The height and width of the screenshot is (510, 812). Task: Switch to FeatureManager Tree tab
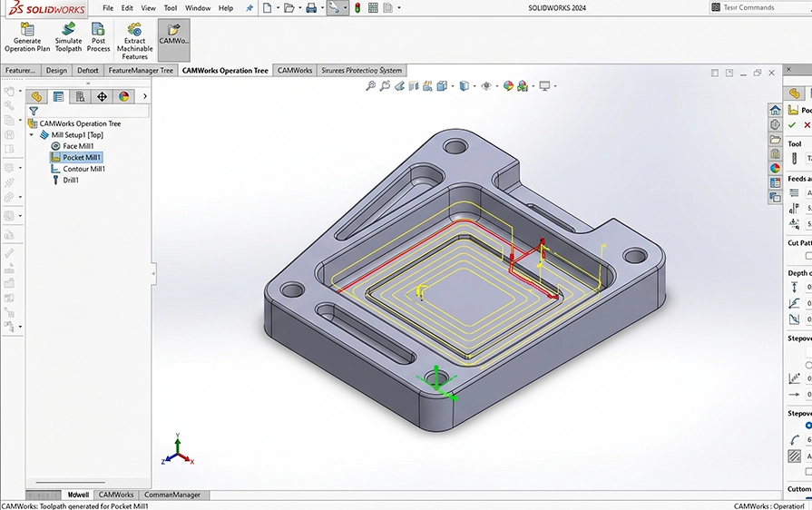[x=141, y=71]
